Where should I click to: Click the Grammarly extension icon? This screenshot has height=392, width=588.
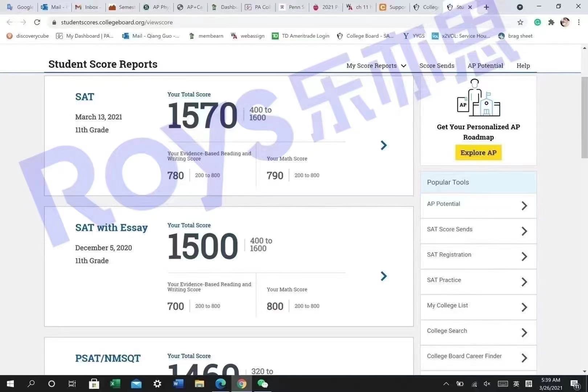coord(538,22)
